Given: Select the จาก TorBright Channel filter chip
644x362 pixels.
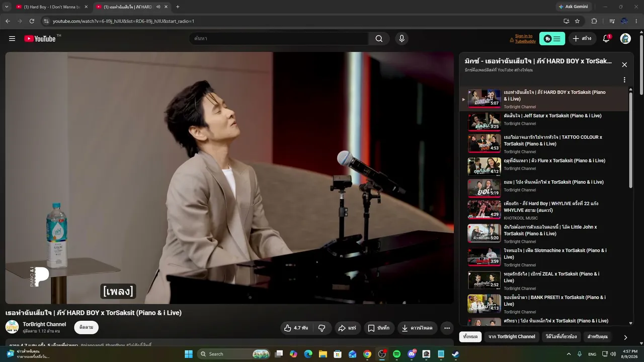Looking at the screenshot, I should pyautogui.click(x=512, y=336).
